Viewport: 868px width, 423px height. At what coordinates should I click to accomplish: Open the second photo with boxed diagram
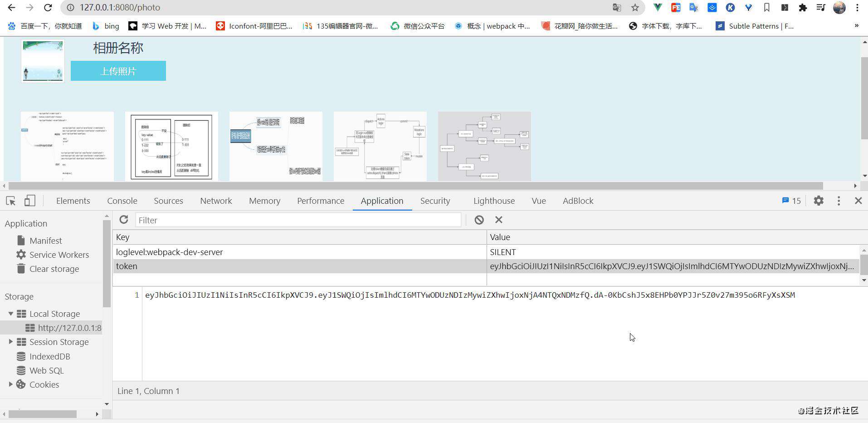[x=171, y=146]
